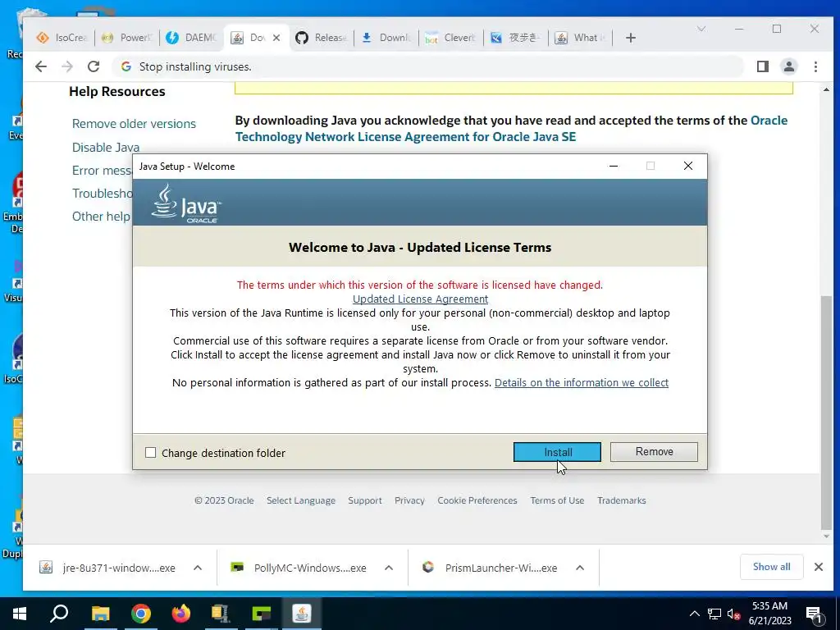Open network status tray icon
The image size is (840, 630).
(714, 614)
